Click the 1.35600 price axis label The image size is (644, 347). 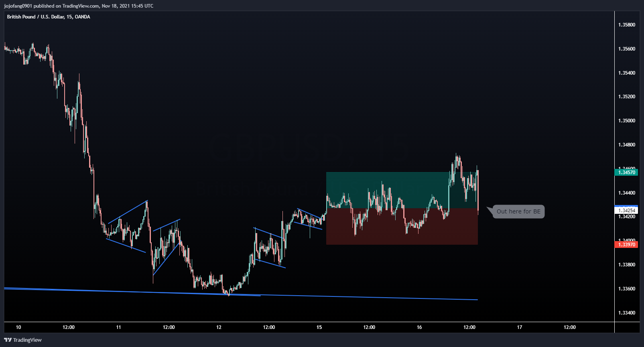click(627, 49)
